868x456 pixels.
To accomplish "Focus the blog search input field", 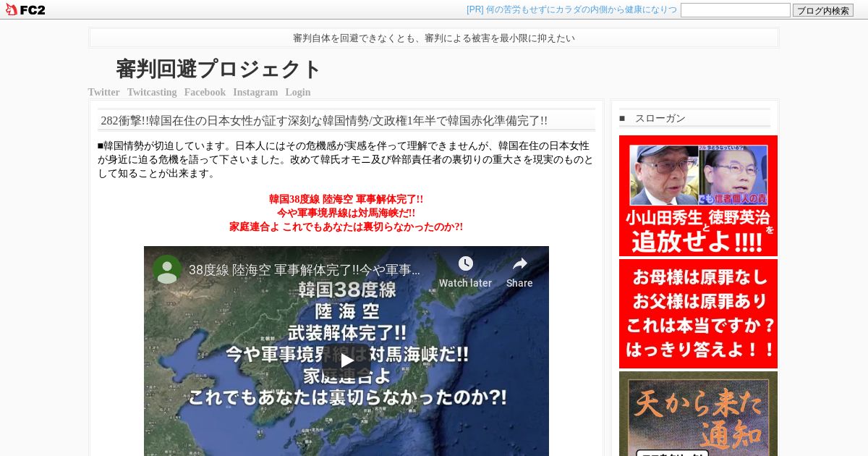I will (x=736, y=10).
